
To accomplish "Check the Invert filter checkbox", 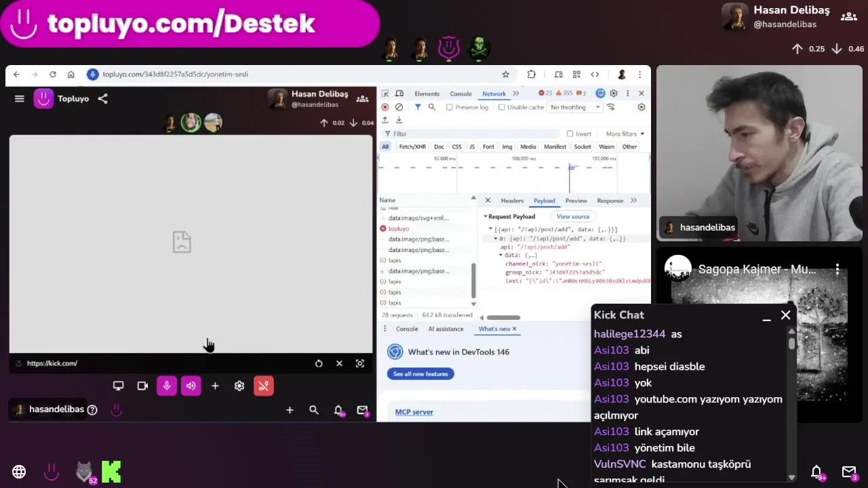I will pos(570,134).
